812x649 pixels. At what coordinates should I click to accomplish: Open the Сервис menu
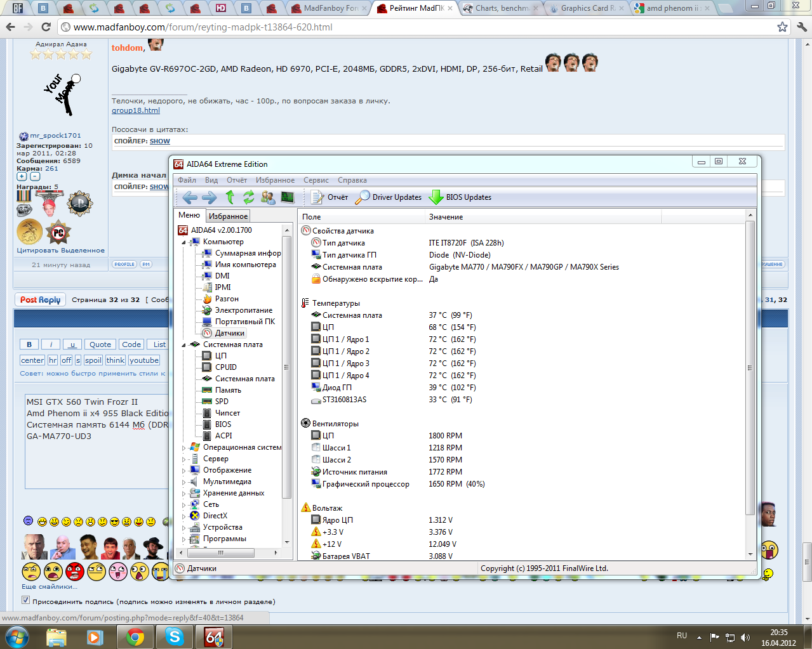[316, 180]
